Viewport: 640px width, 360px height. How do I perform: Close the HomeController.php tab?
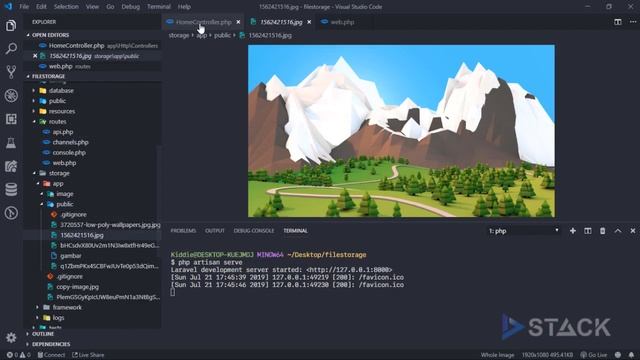pos(238,22)
